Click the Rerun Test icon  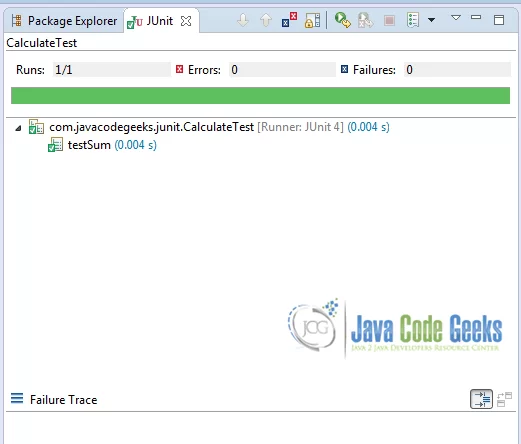click(343, 20)
